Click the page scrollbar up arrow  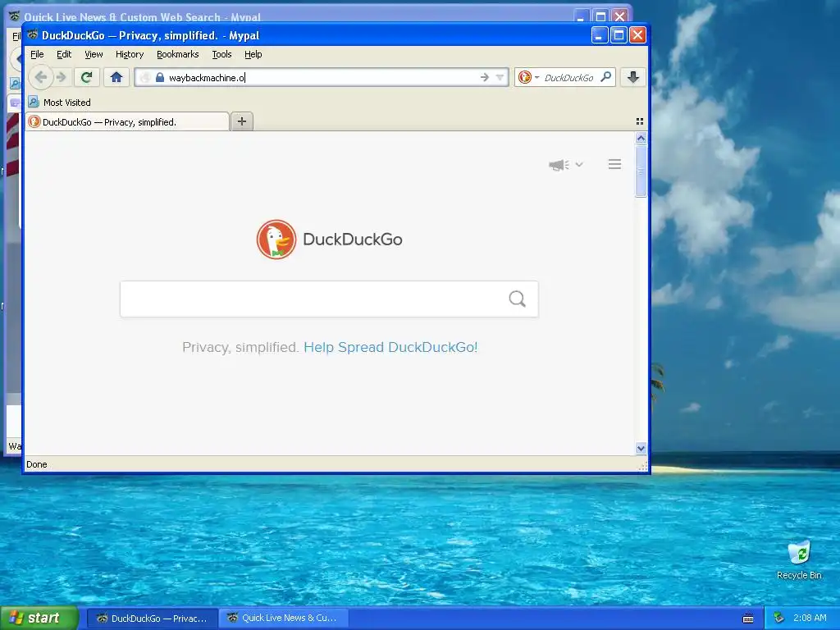[641, 138]
